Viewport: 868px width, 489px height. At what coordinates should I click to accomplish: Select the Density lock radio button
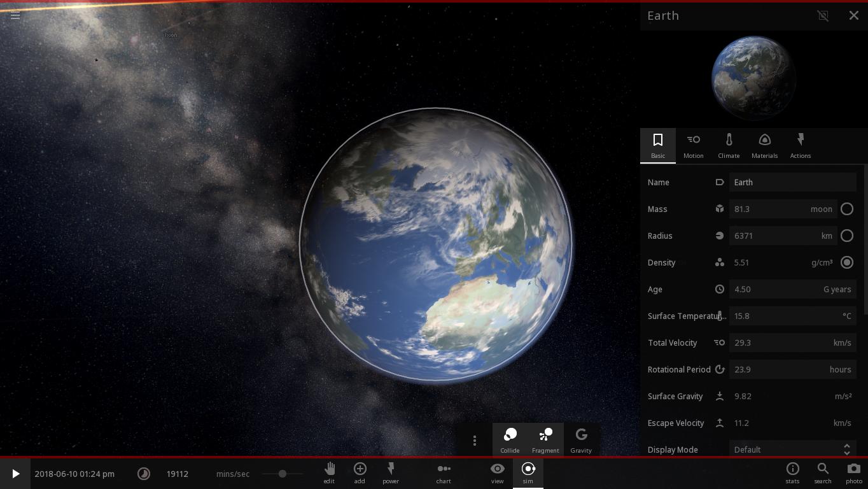pyautogui.click(x=847, y=262)
